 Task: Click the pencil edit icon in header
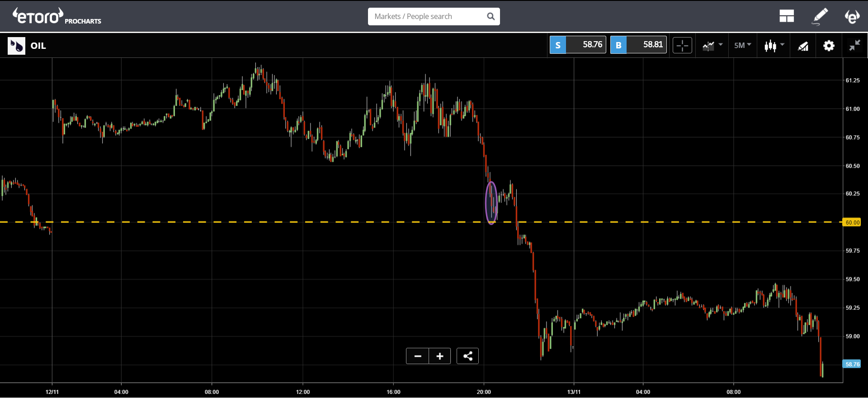pyautogui.click(x=820, y=16)
